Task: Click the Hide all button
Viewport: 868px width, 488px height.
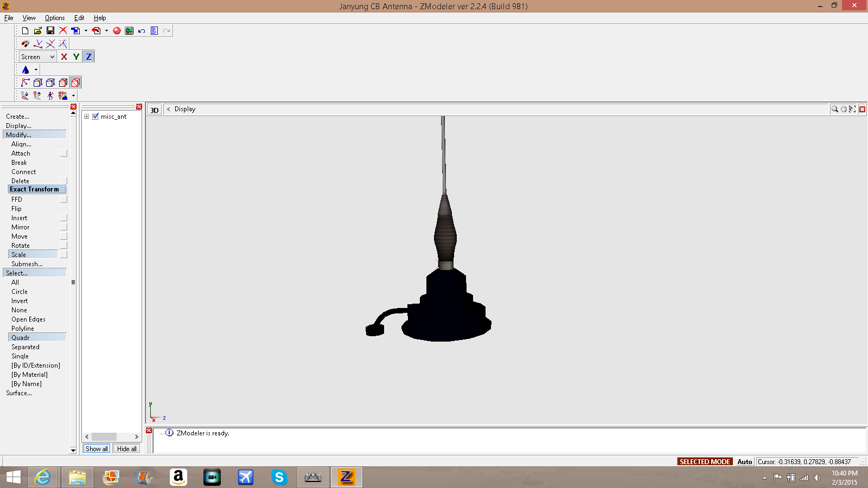Action: pyautogui.click(x=126, y=449)
